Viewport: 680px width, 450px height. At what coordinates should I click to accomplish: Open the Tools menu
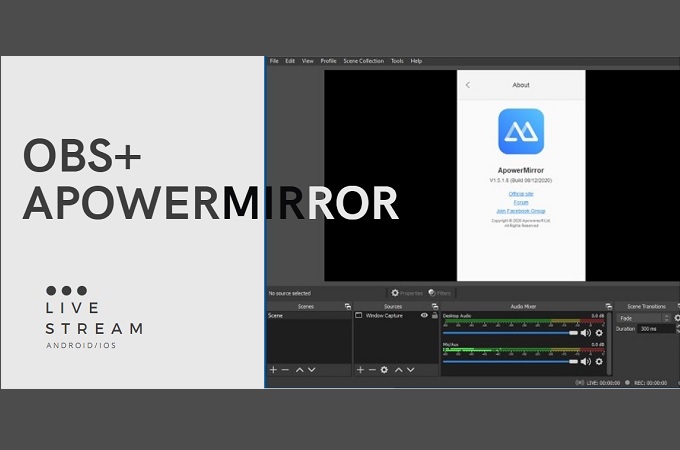[397, 61]
